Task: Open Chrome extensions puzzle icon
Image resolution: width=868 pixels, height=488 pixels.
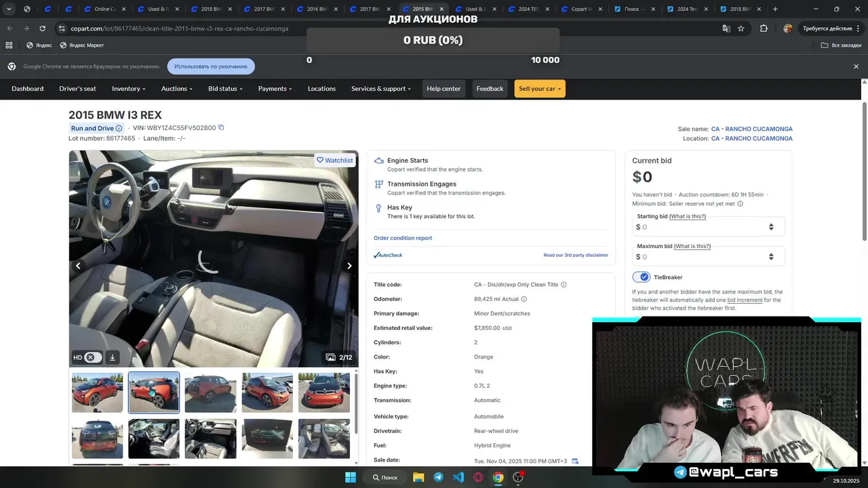Action: (764, 28)
